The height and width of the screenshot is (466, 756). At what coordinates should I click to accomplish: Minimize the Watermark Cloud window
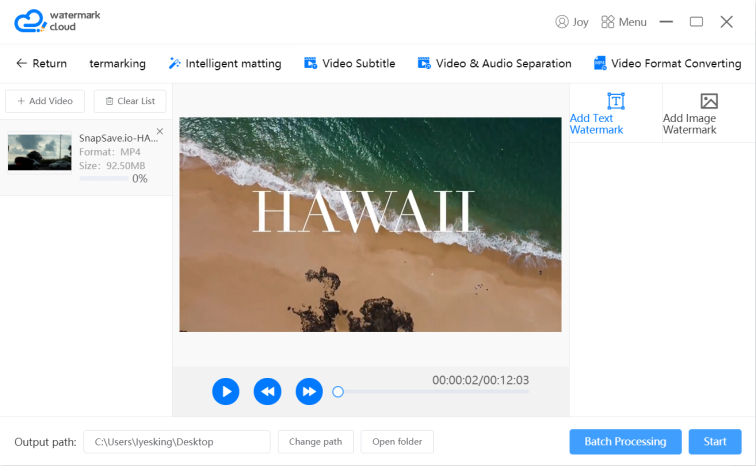click(x=666, y=22)
